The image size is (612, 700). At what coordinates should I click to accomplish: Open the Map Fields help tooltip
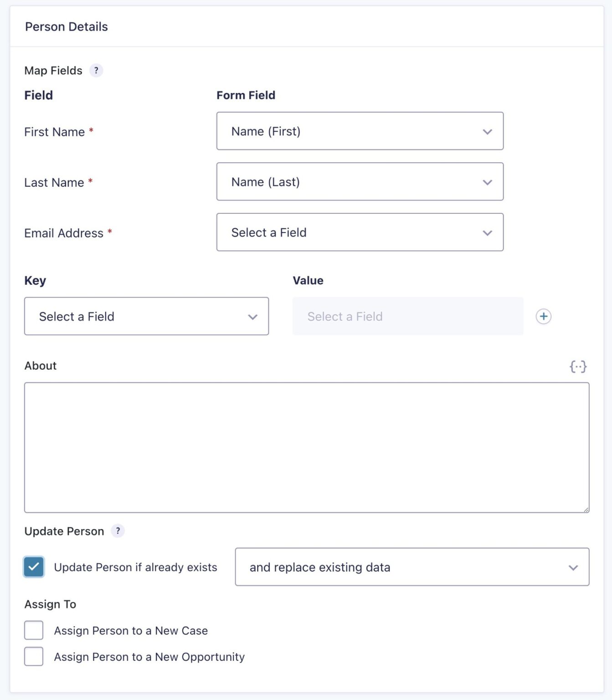point(96,71)
